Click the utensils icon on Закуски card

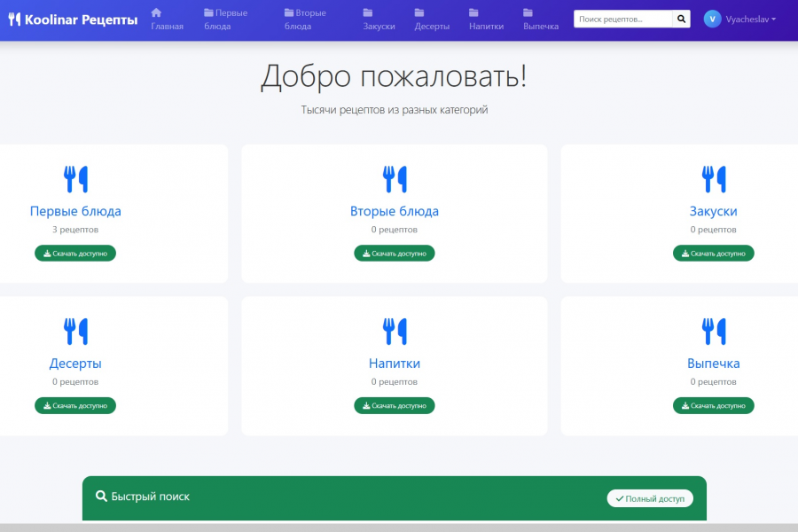click(714, 179)
